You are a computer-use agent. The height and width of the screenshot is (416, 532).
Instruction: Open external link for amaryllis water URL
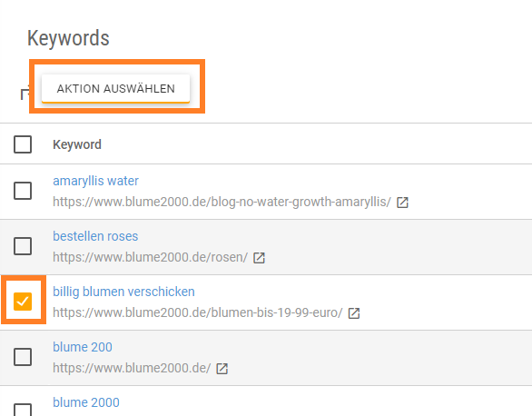tap(402, 203)
